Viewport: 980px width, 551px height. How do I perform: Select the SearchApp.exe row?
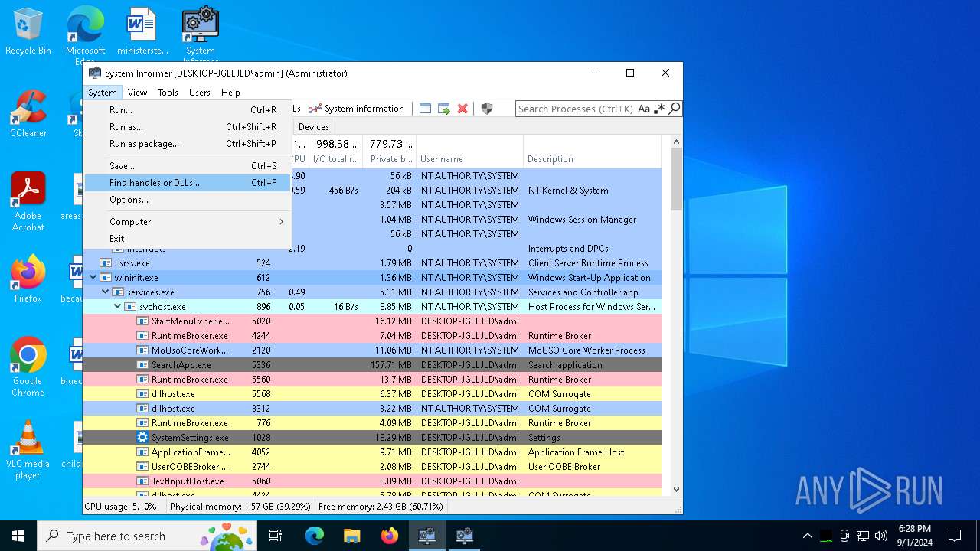pyautogui.click(x=372, y=365)
